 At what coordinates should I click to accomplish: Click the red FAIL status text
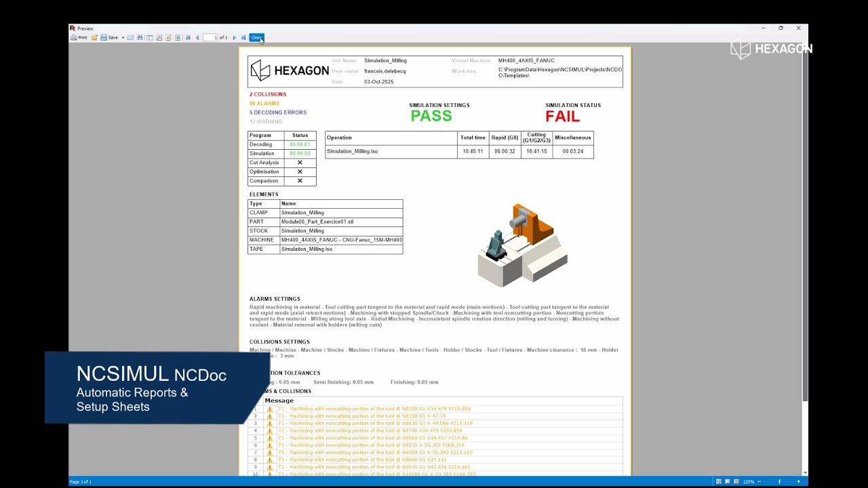(x=563, y=117)
